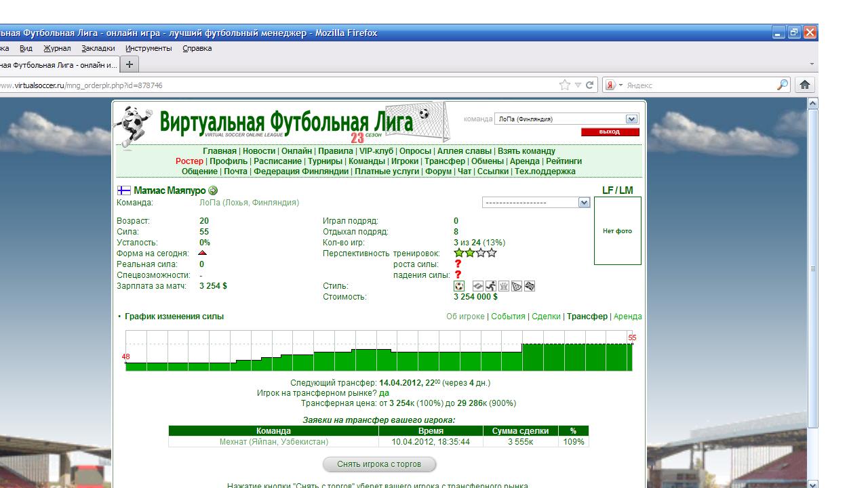Click the 3 555к deal amount cell
Screen dimensions: 868x488
(x=520, y=442)
